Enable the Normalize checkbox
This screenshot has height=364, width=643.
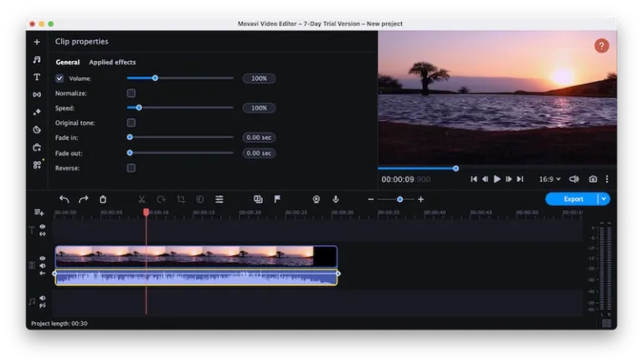[x=131, y=93]
